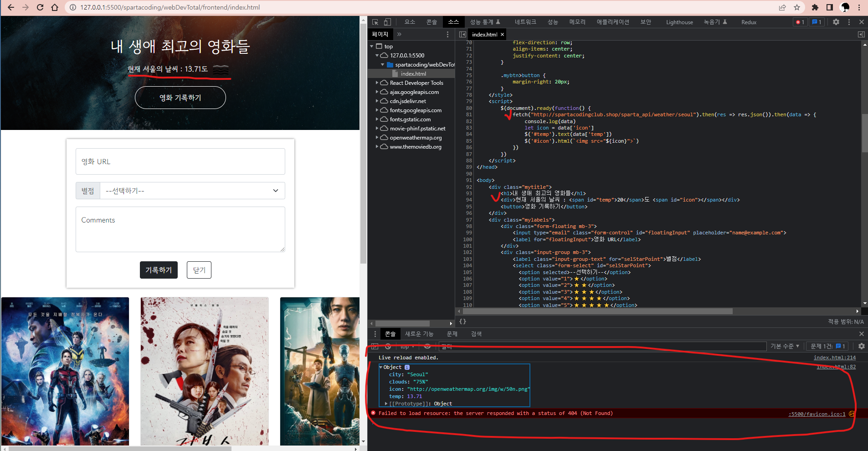Click the browser back arrow

coord(11,7)
